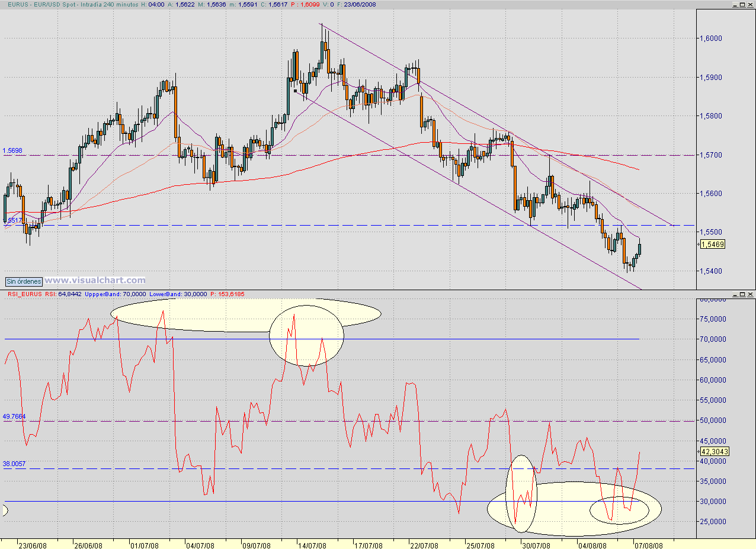Minimize the RSI_EURUS indicator pane
The width and height of the screenshot is (756, 549).
point(735,294)
